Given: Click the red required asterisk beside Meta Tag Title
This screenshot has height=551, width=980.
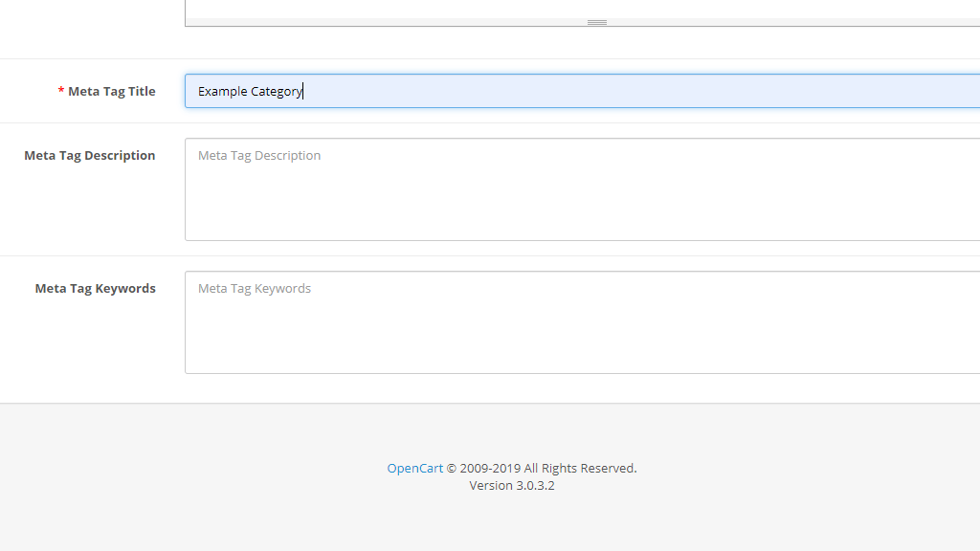Looking at the screenshot, I should point(60,91).
